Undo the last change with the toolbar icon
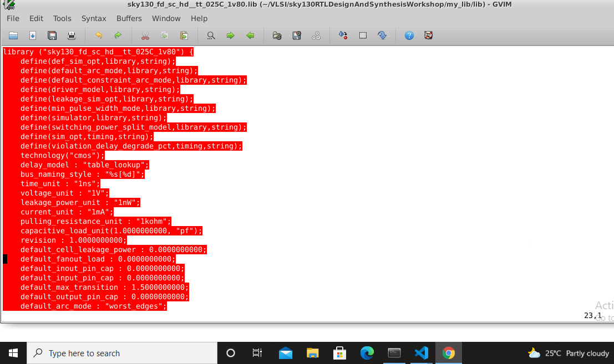 coord(98,35)
